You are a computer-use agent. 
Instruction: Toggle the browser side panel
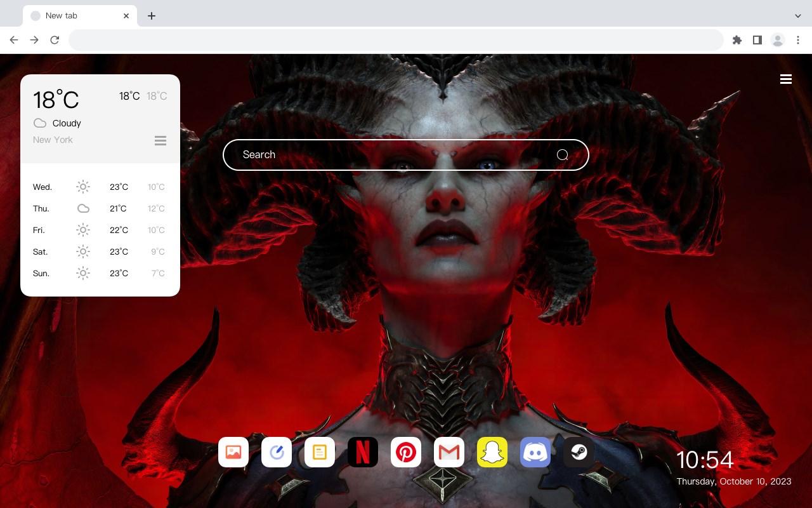(x=757, y=40)
